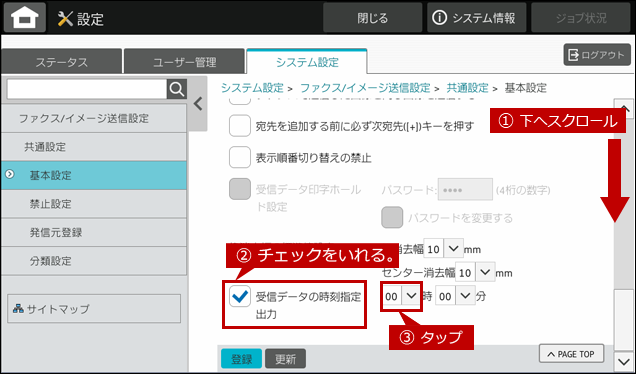This screenshot has width=636, height=374.
Task: Select the システム設定 tab
Action: click(307, 62)
